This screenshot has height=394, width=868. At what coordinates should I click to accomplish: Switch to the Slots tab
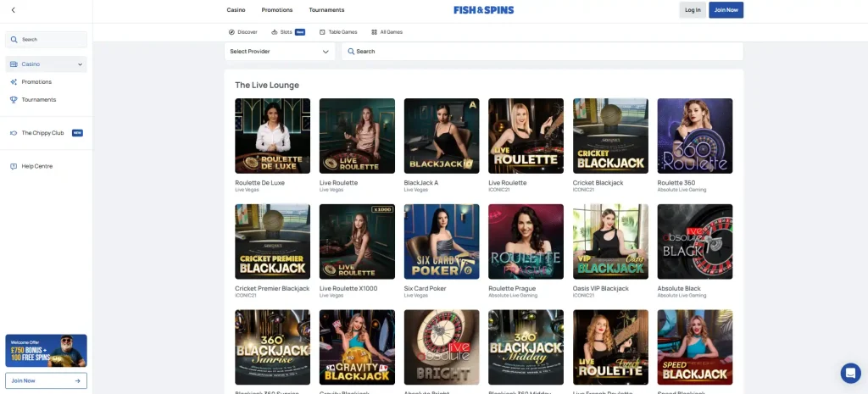pyautogui.click(x=288, y=32)
